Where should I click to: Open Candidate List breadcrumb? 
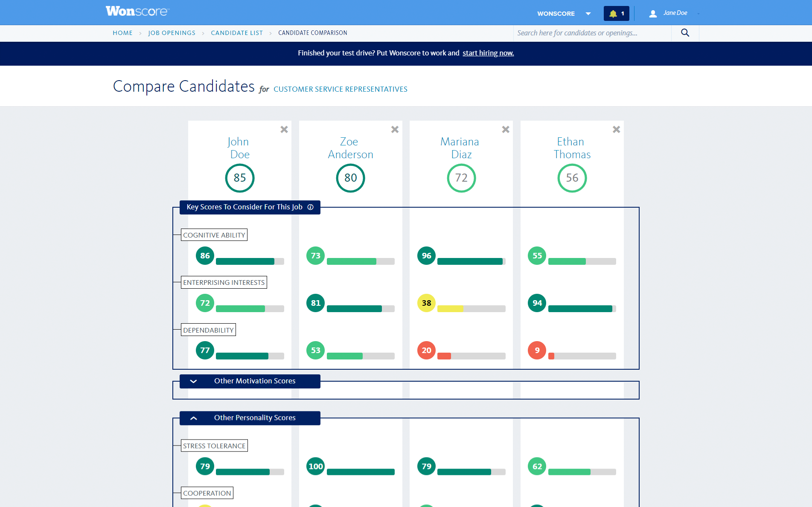[x=237, y=33]
